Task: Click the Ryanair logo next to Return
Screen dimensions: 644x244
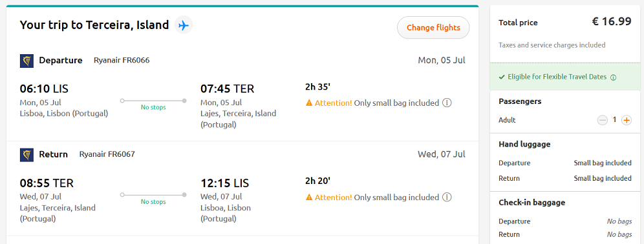Action: (27, 155)
